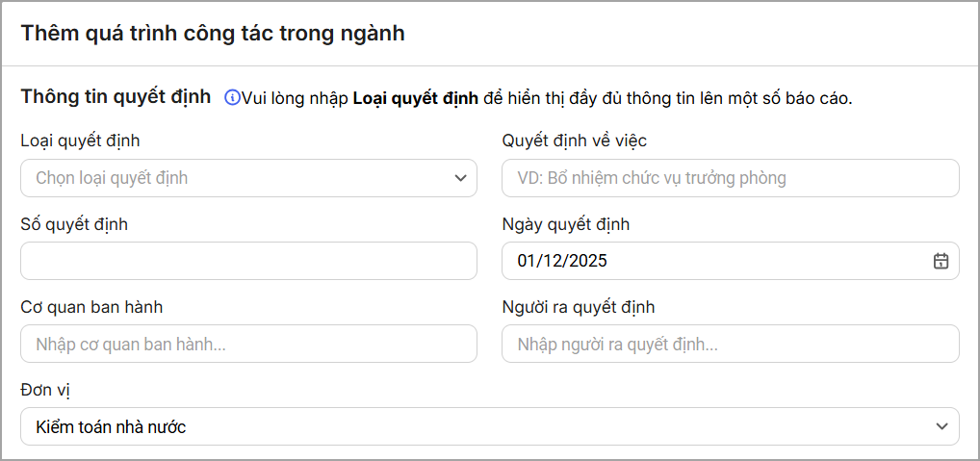Click the 'Thông tin quyết định' section heading
Image resolution: width=980 pixels, height=461 pixels.
(x=116, y=97)
